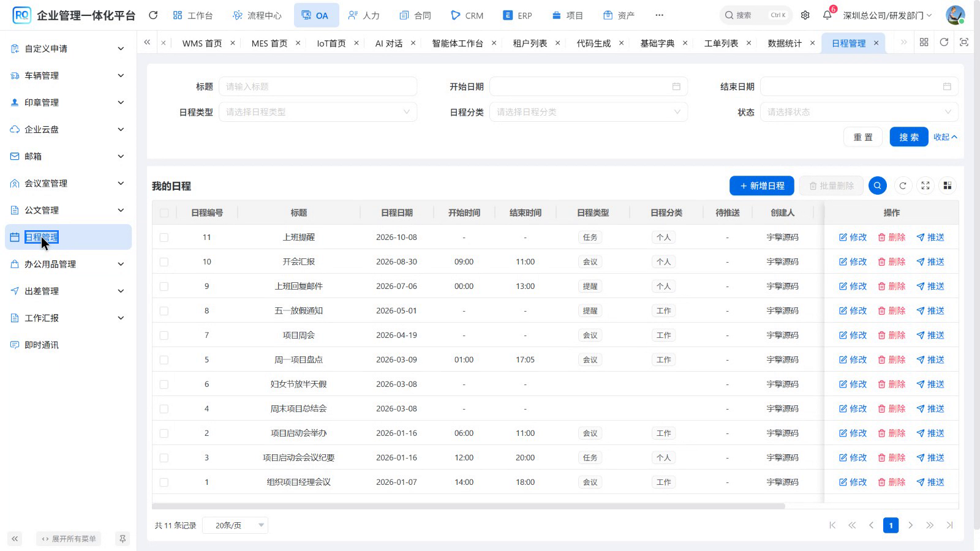Check the row for 妇女节放半天假

tap(164, 384)
